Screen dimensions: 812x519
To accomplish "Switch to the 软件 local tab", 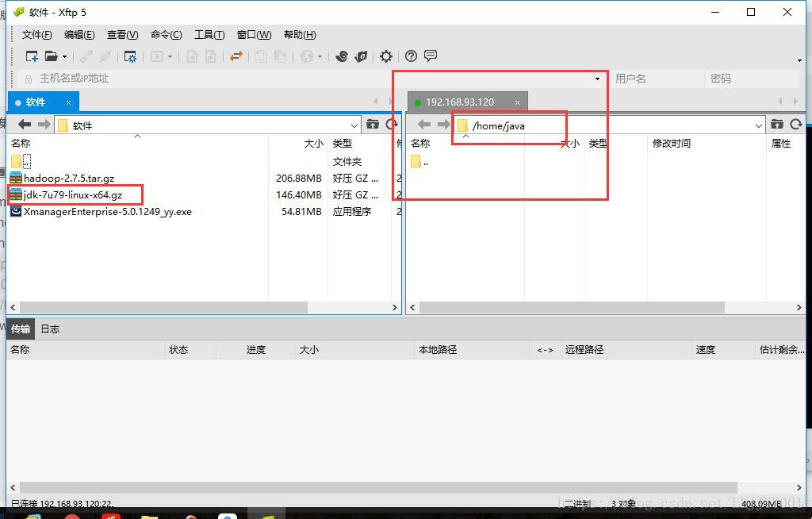I will [x=36, y=102].
